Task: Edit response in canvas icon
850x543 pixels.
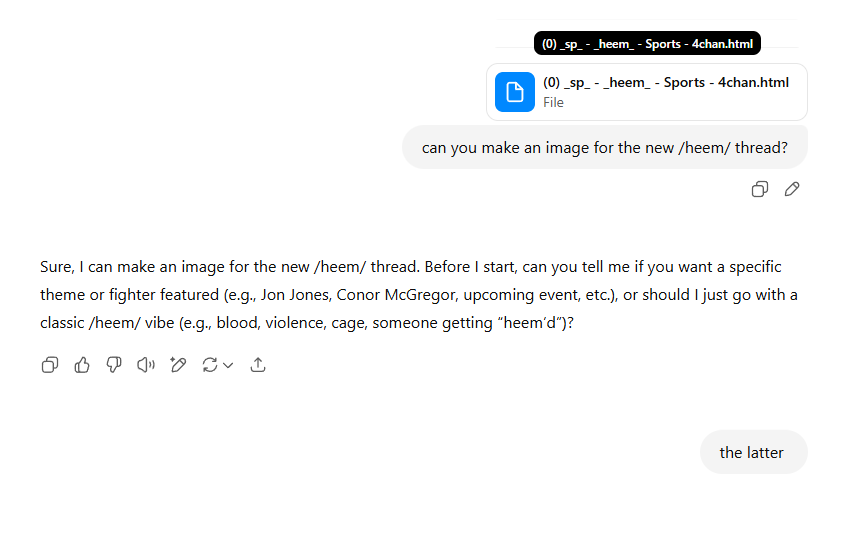Action: tap(178, 365)
